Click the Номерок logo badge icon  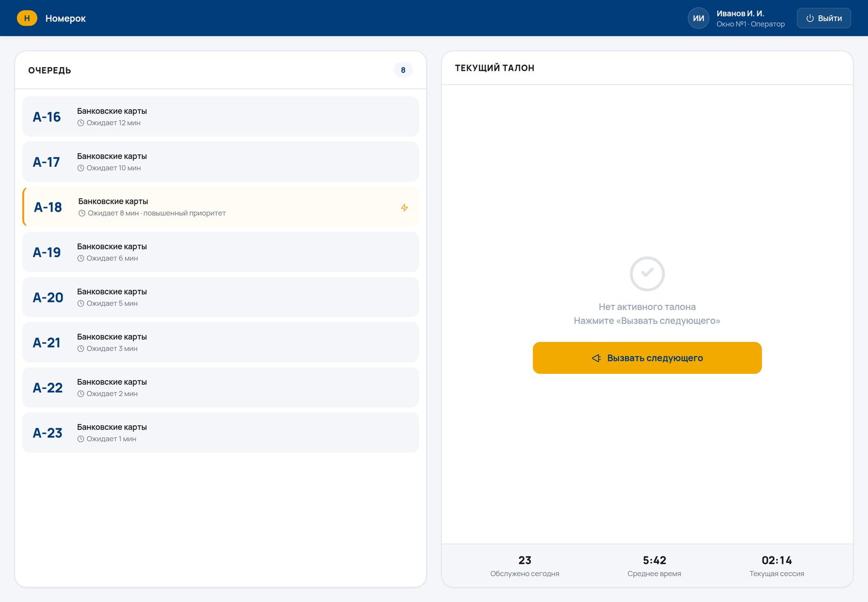27,18
